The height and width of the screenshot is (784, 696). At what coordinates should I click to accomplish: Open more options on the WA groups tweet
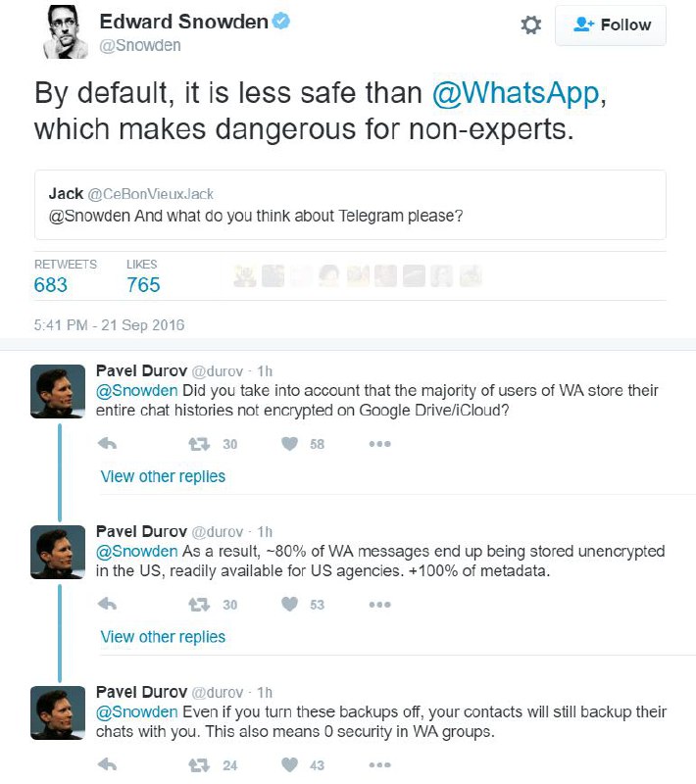pos(379,764)
